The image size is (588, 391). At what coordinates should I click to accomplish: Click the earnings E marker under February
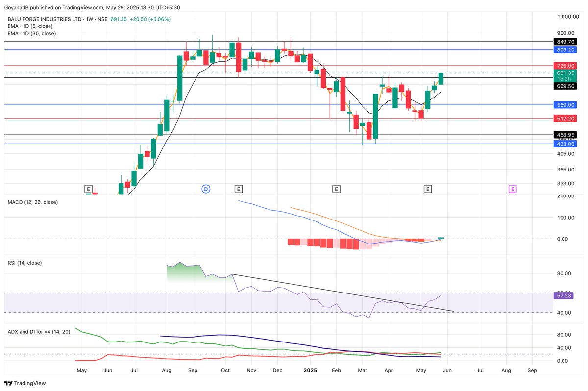337,189
